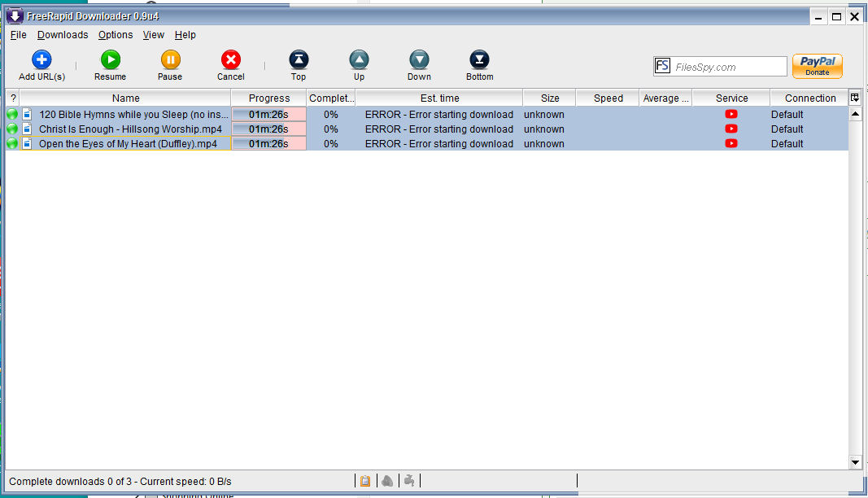
Task: Open the Options menu
Action: tap(116, 35)
